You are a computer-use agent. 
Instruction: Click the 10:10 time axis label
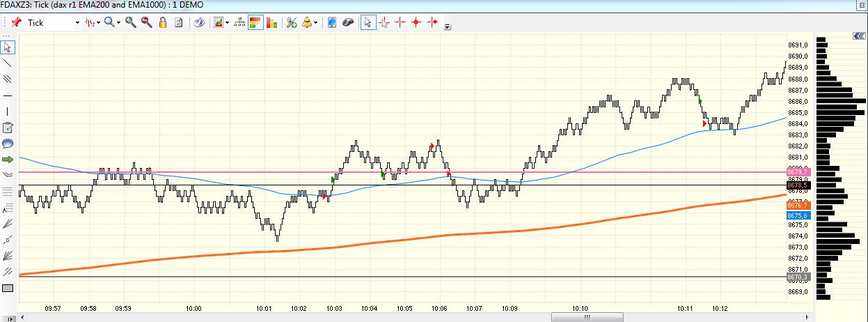(581, 308)
